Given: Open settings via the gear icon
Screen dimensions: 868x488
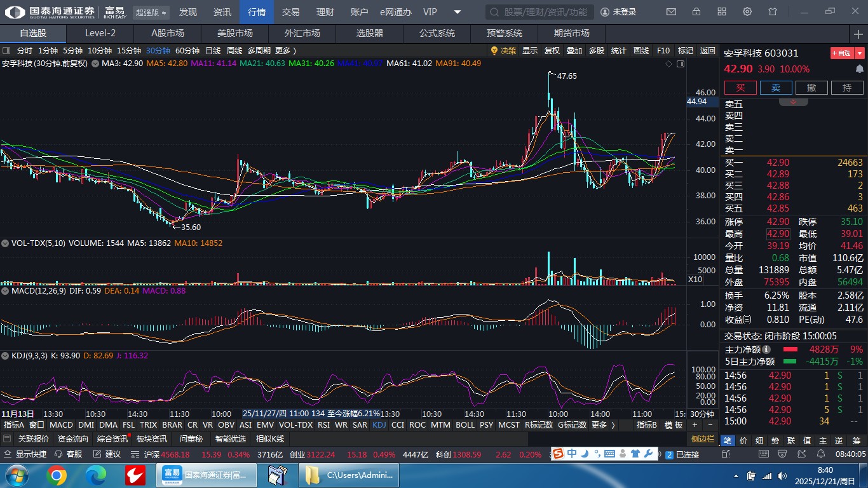Looking at the screenshot, I should [x=747, y=12].
